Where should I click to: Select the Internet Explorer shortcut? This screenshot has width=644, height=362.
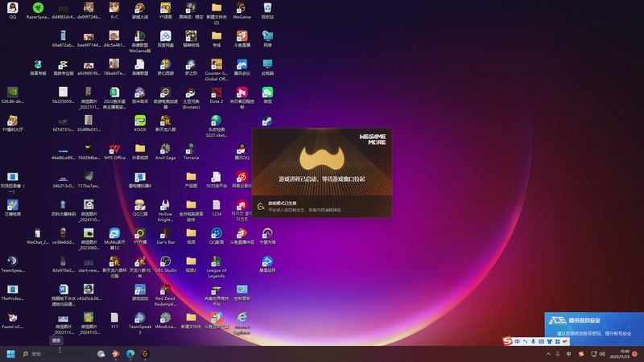tap(242, 323)
